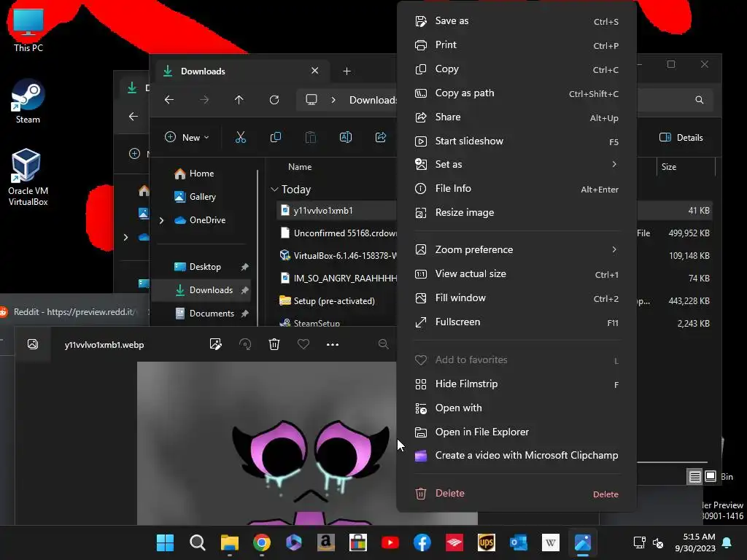
Task: Choose Open in File Explorer menu entry
Action: click(x=517, y=432)
